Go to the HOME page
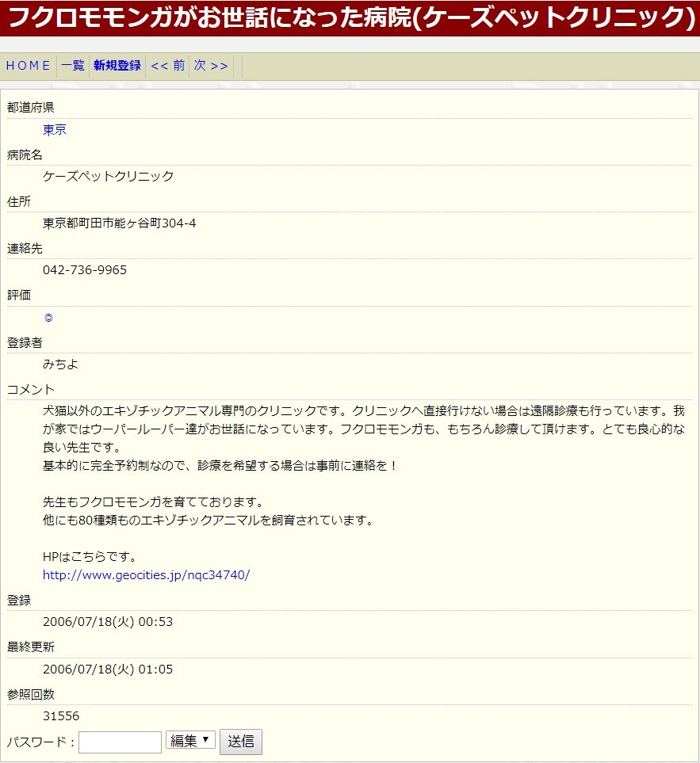Image resolution: width=700 pixels, height=763 pixels. point(29,66)
